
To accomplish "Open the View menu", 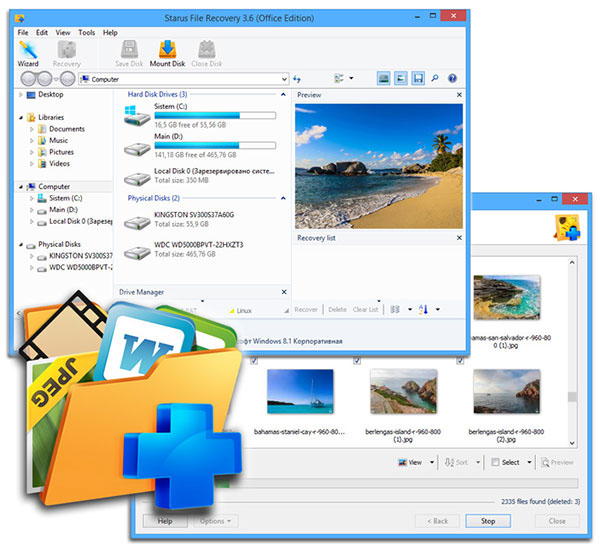I will click(63, 33).
